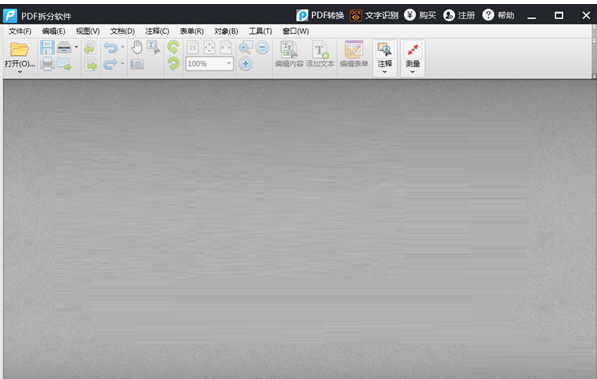Open the 对象(B) menu

[226, 31]
